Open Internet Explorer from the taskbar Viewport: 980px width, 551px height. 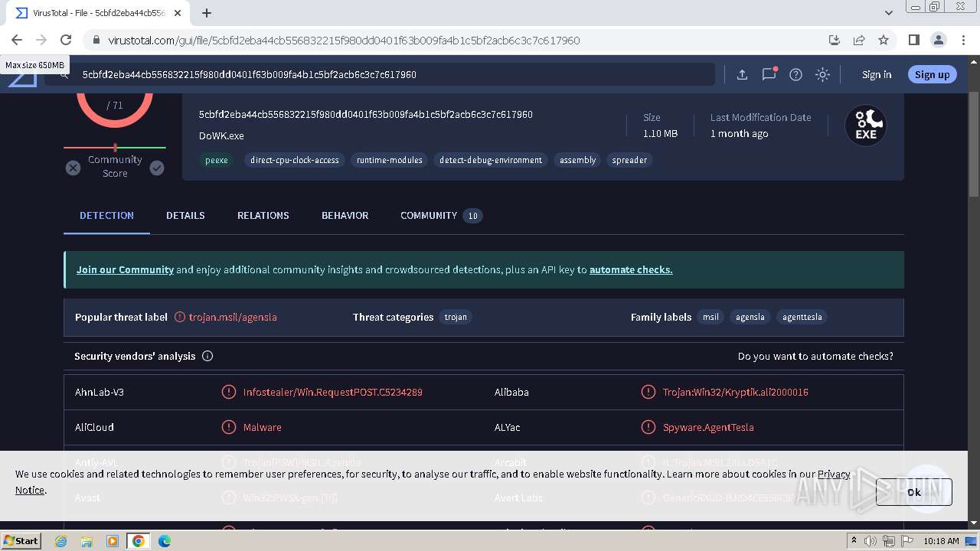[61, 541]
